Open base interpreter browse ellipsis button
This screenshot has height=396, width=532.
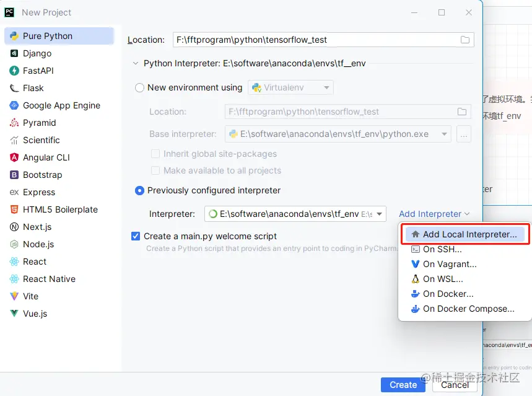click(x=463, y=134)
